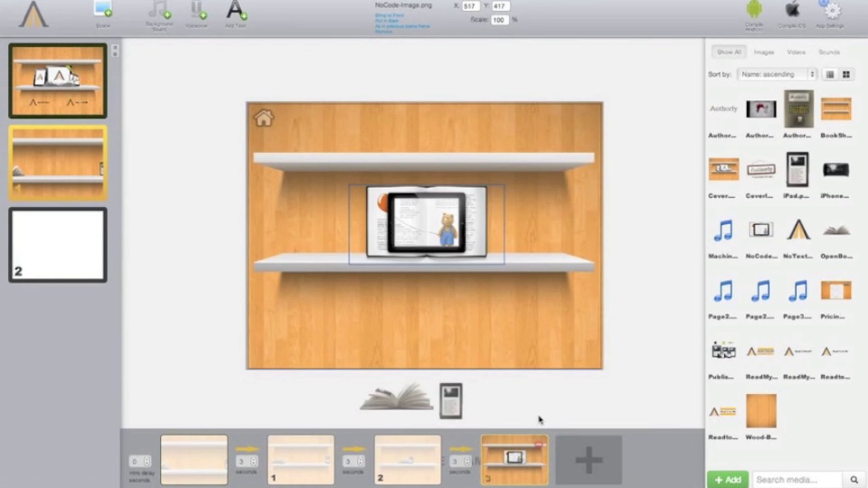Toggle the Show All media filter
This screenshot has height=488, width=868.
729,52
